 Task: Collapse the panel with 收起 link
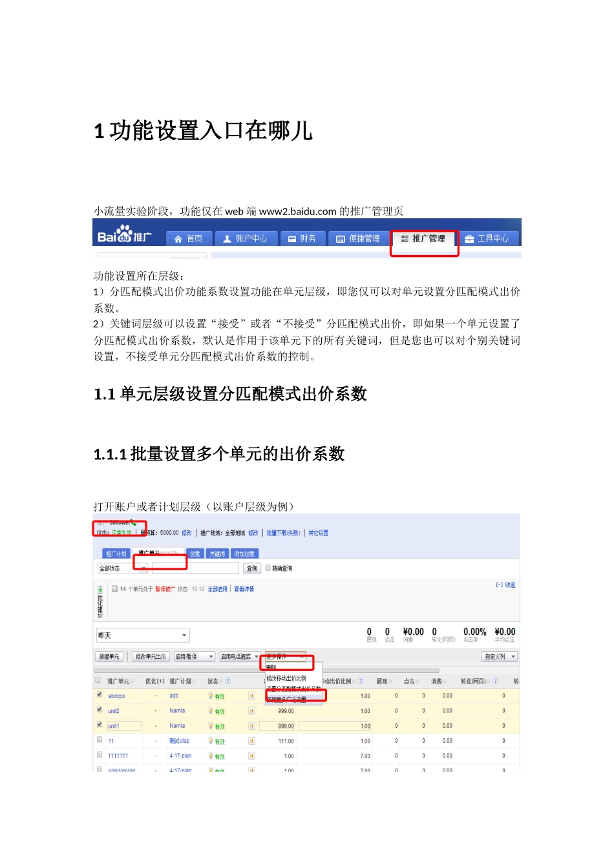tap(505, 584)
